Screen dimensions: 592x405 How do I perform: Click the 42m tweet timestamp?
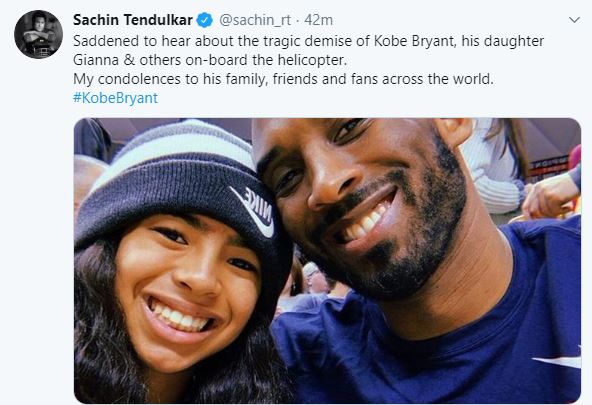pyautogui.click(x=318, y=20)
